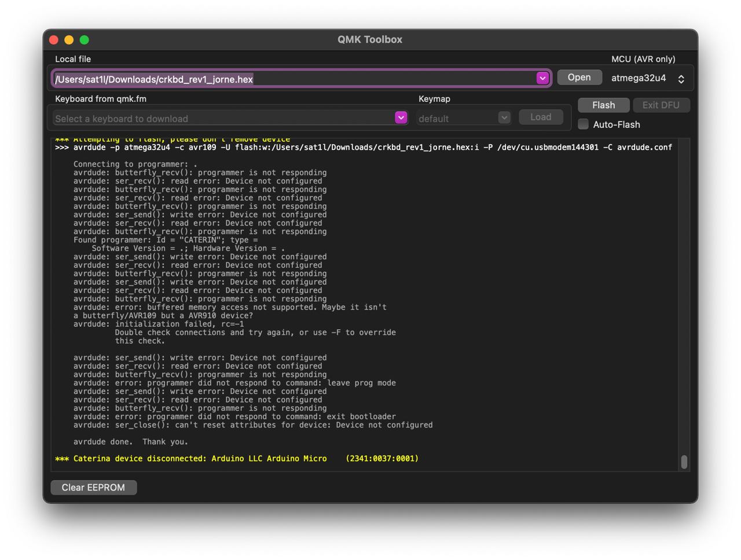Click the Load keymap button
This screenshot has height=560, width=741.
pos(541,117)
